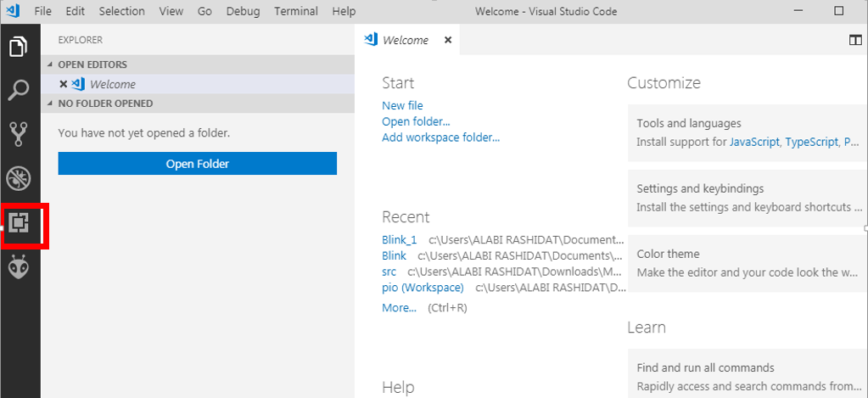Open the Explorer view in activity bar
The image size is (868, 398).
[19, 47]
